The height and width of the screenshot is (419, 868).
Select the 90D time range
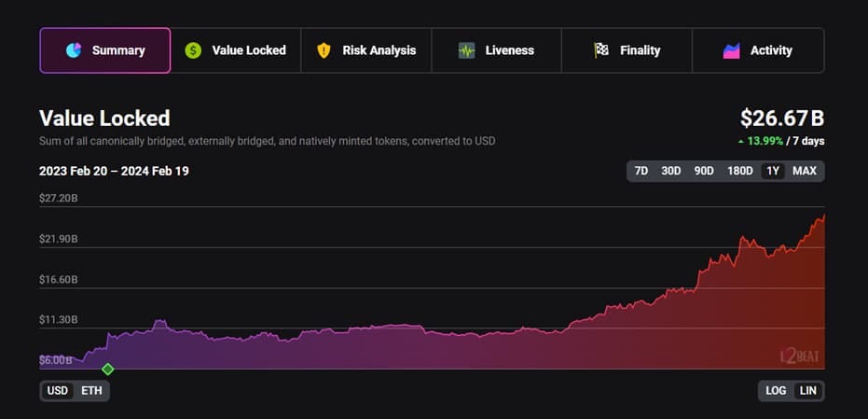click(x=704, y=171)
